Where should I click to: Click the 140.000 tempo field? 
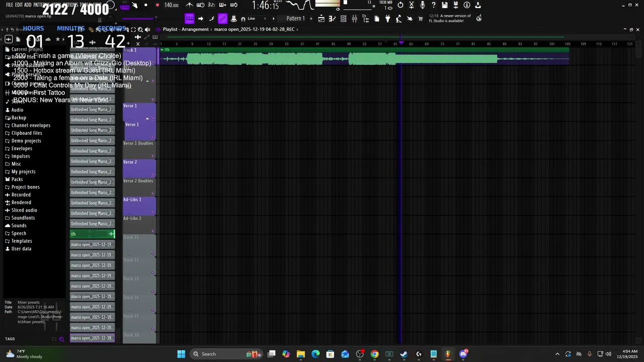click(172, 5)
